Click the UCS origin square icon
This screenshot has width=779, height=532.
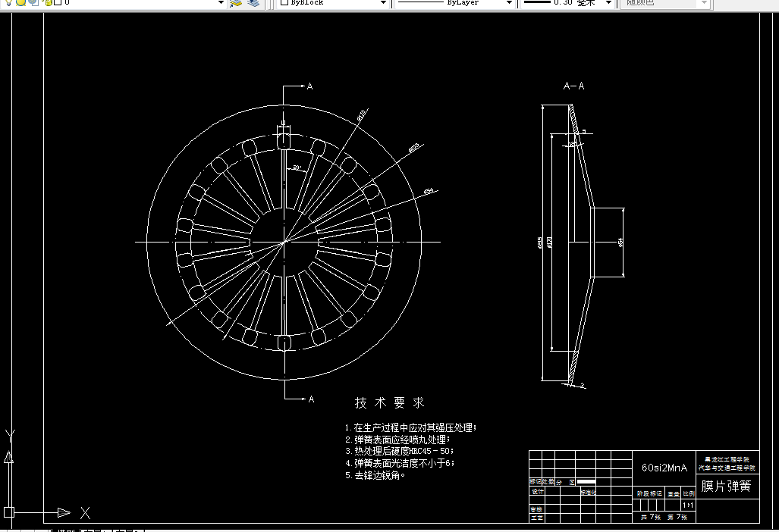click(x=9, y=512)
